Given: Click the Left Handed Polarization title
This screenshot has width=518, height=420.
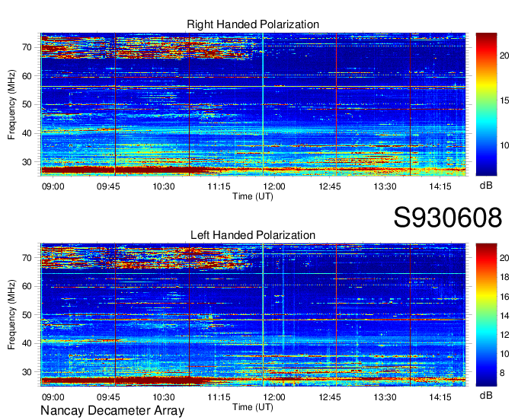Looking at the screenshot, I should pyautogui.click(x=253, y=235).
